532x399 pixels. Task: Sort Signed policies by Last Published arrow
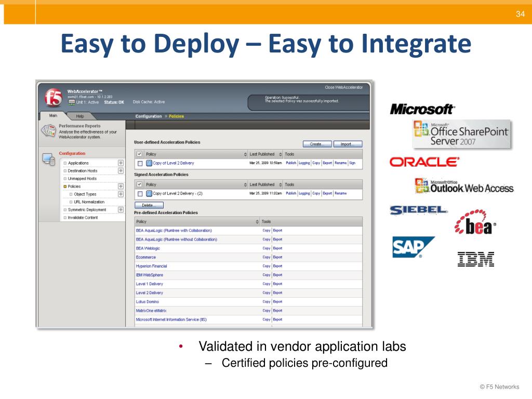[280, 184]
